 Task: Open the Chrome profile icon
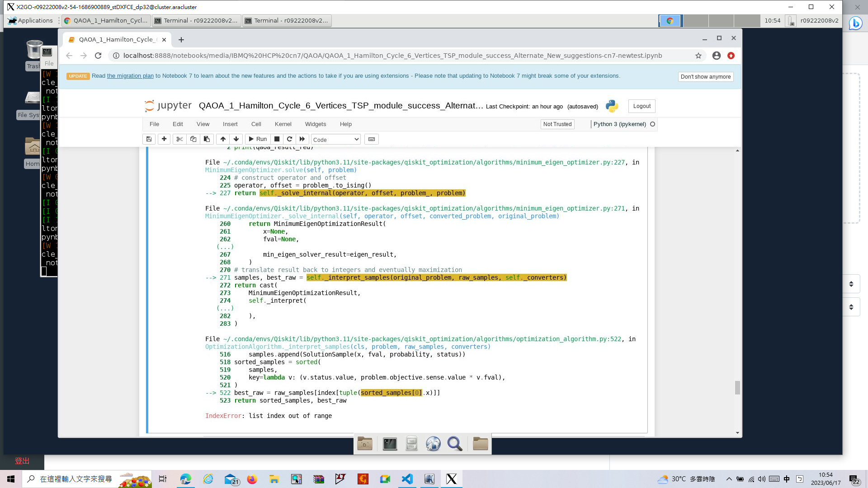717,56
